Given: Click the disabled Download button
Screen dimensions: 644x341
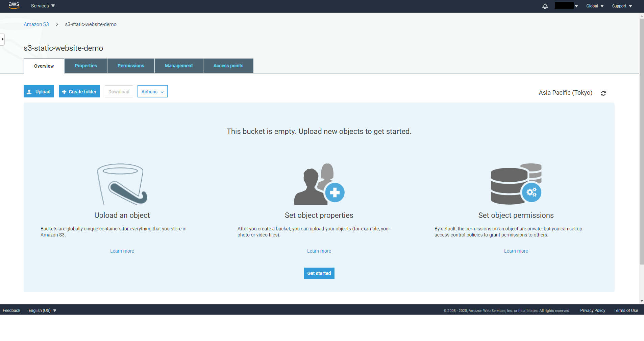Looking at the screenshot, I should tap(119, 91).
